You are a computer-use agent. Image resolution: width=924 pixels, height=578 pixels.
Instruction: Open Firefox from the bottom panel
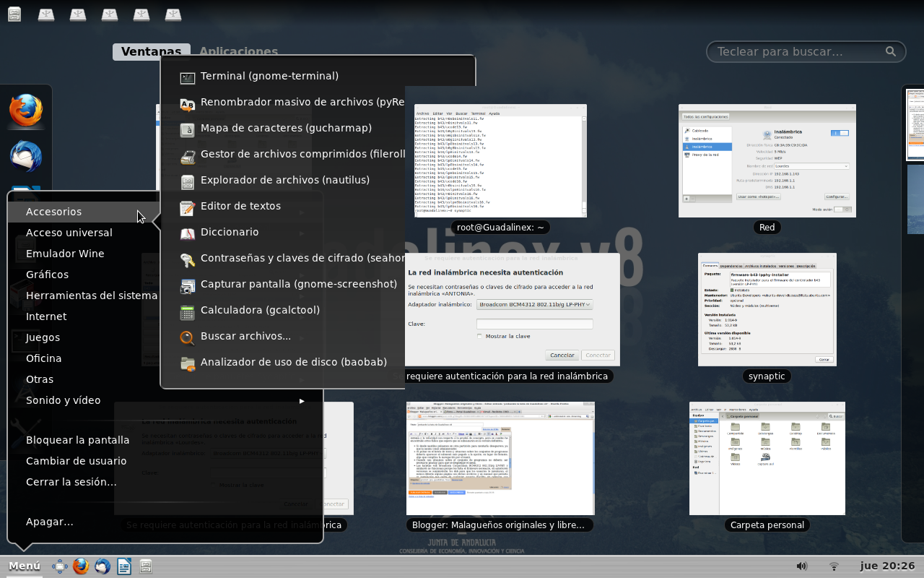point(81,566)
